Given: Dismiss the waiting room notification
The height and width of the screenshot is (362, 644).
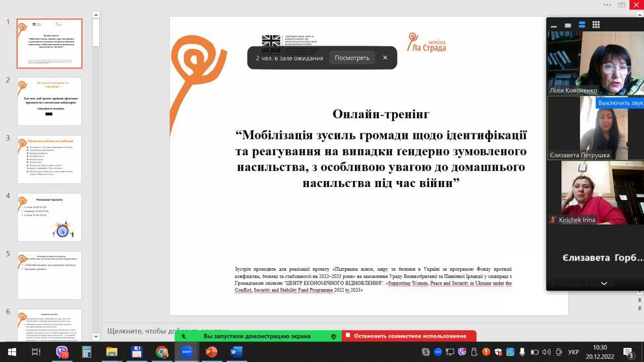Looking at the screenshot, I should click(385, 57).
